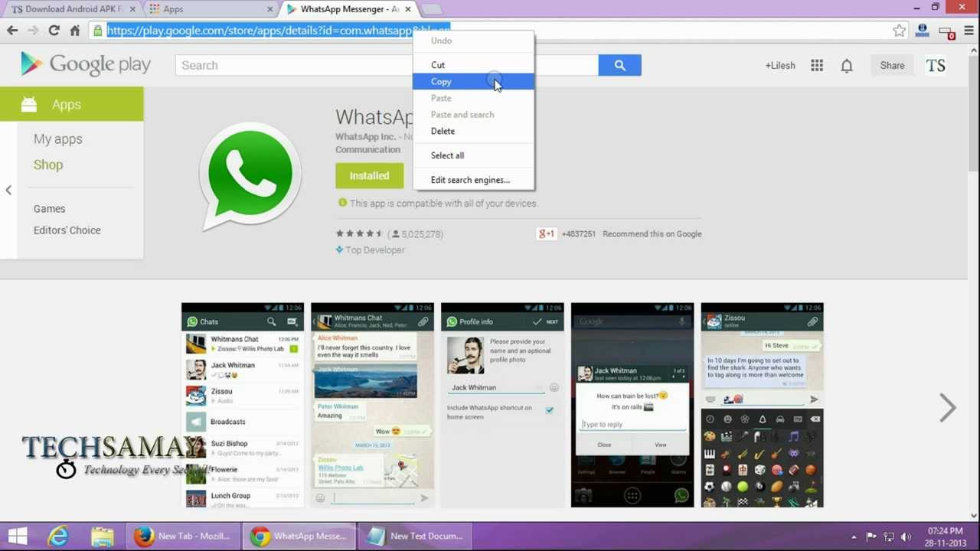Open the Windows Start button
The image size is (980, 551).
click(x=18, y=536)
